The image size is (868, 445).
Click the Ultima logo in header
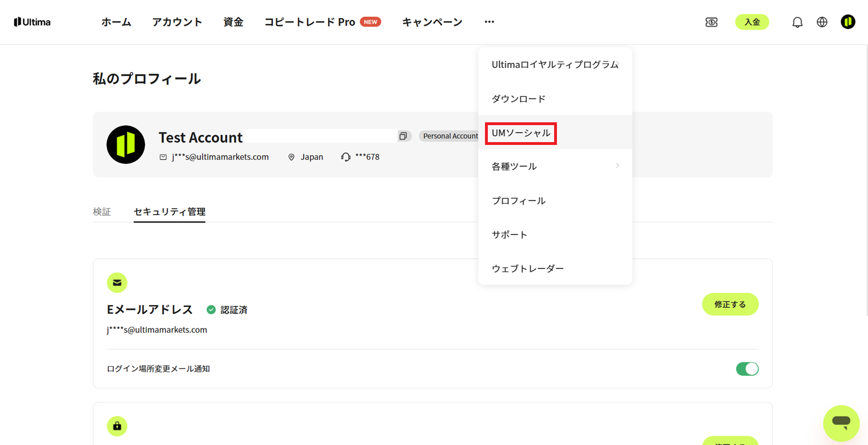32,22
